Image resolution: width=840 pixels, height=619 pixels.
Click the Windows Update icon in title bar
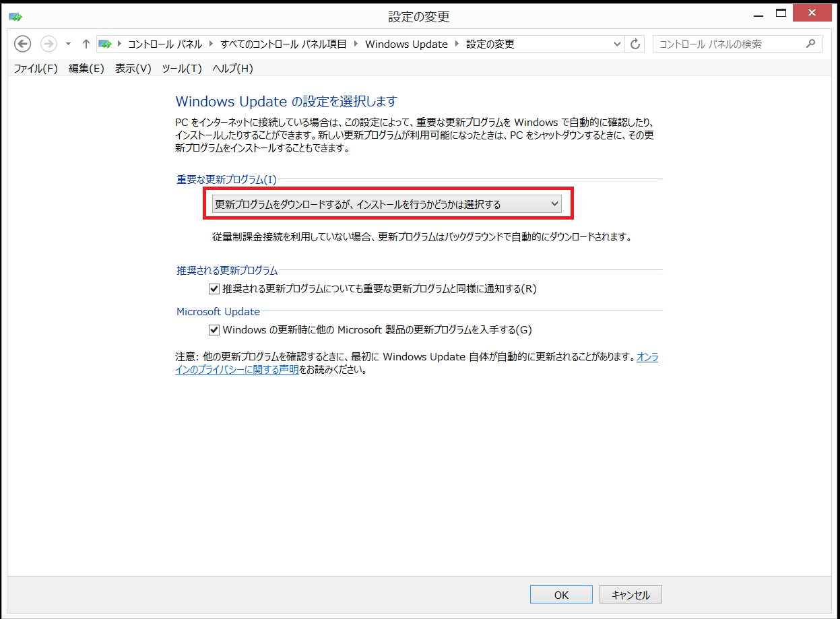coord(15,16)
